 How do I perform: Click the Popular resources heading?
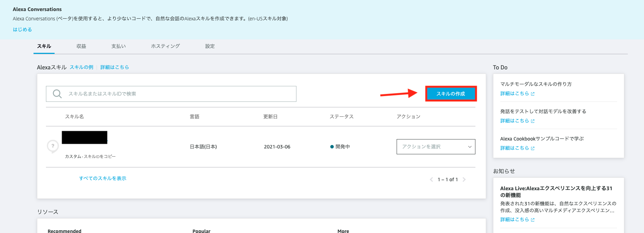[x=201, y=231]
